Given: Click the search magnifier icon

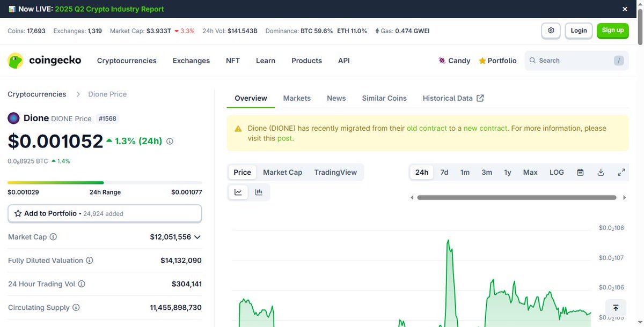Looking at the screenshot, I should (532, 61).
